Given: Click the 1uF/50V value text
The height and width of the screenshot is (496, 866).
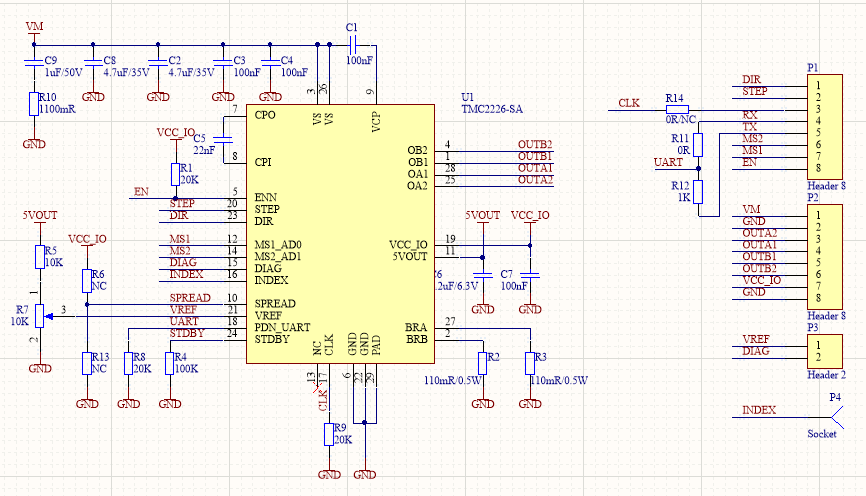Looking at the screenshot, I should 64,72.
